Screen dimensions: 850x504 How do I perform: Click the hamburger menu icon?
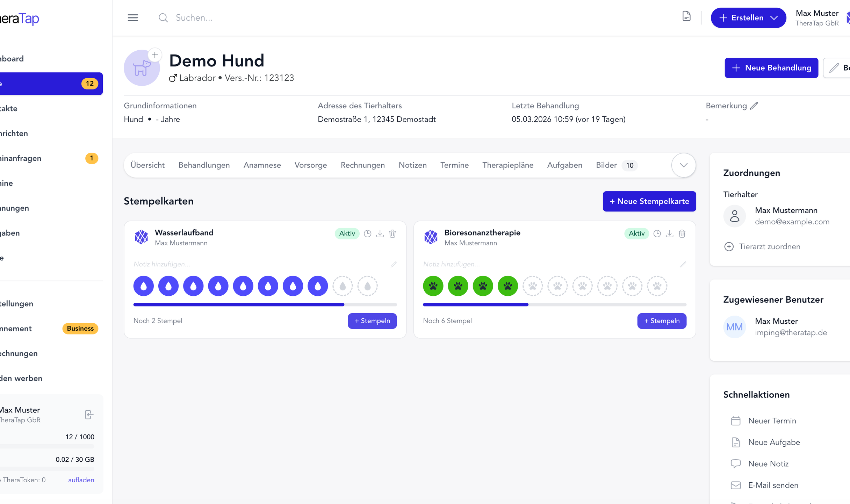point(132,18)
